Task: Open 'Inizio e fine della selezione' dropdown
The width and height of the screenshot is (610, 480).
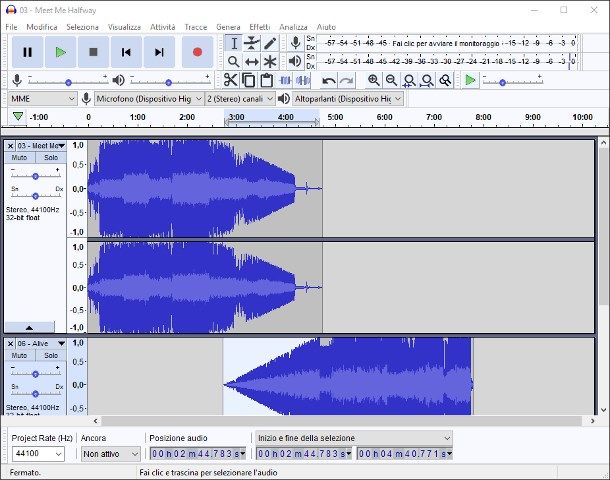Action: click(x=354, y=438)
